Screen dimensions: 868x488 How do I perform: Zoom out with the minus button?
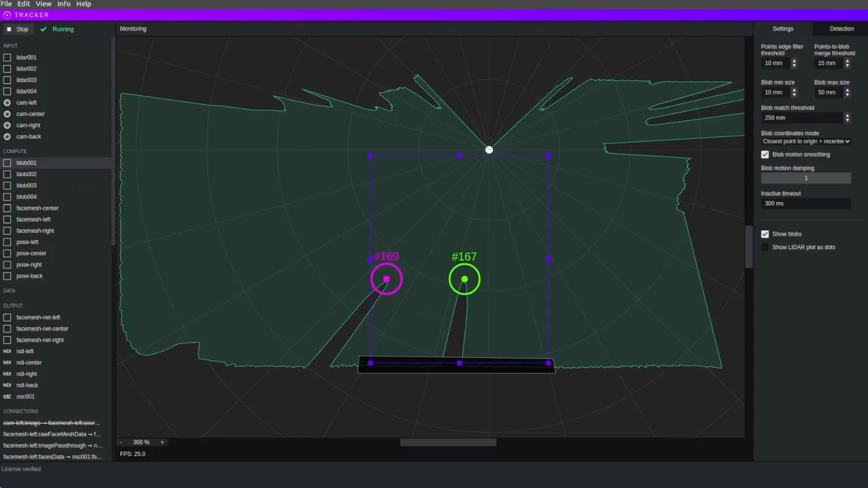pos(121,442)
